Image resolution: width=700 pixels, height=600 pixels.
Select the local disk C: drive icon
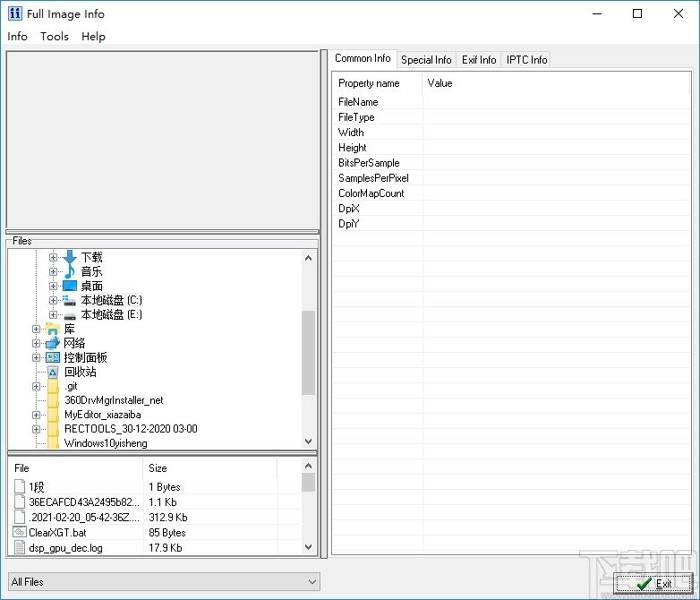[x=70, y=300]
